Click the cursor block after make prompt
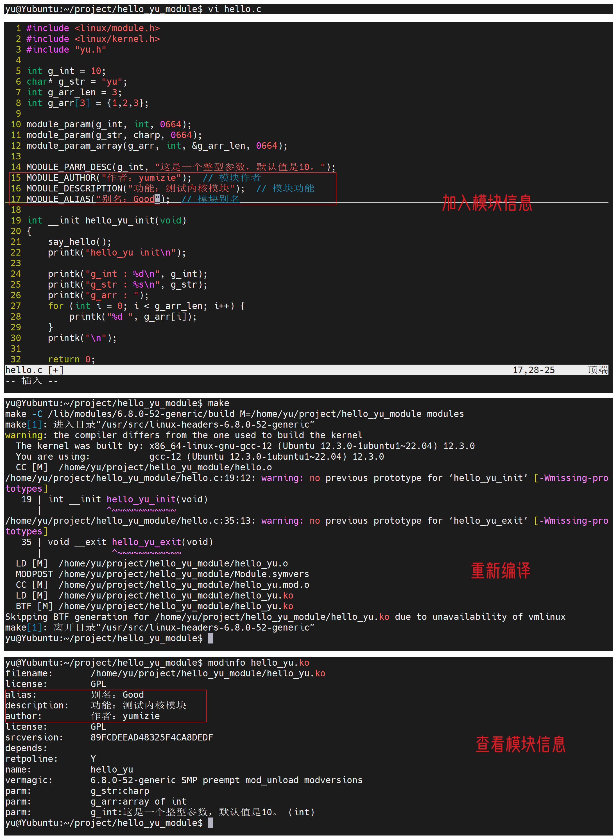Screen dimensions: 616x840 click(x=211, y=638)
